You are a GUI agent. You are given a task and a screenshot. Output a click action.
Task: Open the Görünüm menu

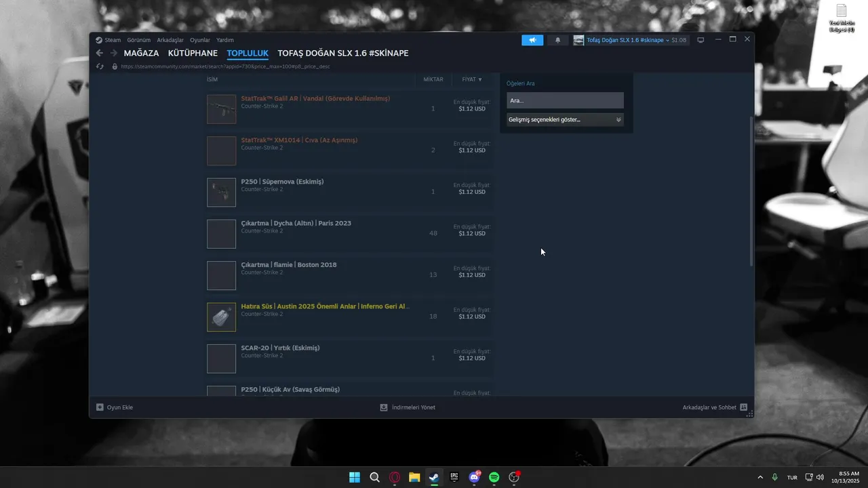[138, 40]
